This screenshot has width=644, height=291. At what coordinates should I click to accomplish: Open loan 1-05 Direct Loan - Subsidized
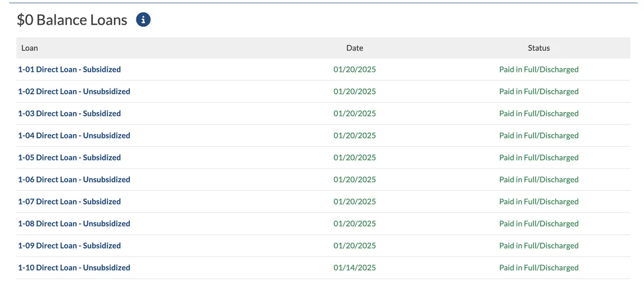(69, 157)
